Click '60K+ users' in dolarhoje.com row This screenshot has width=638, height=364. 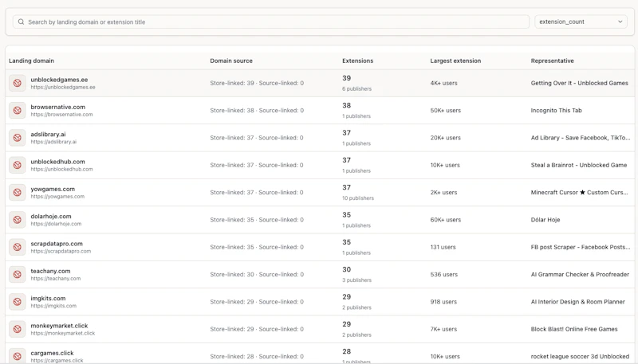click(446, 220)
